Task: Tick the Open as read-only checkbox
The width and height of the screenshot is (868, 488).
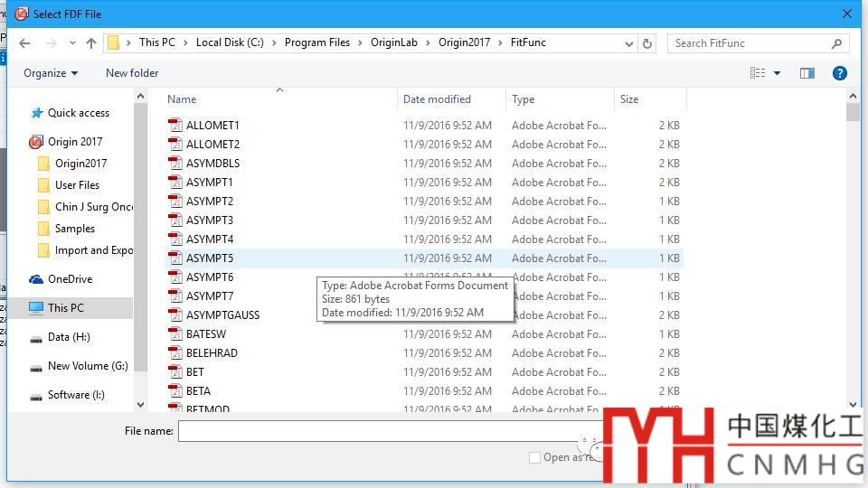Action: pos(535,457)
